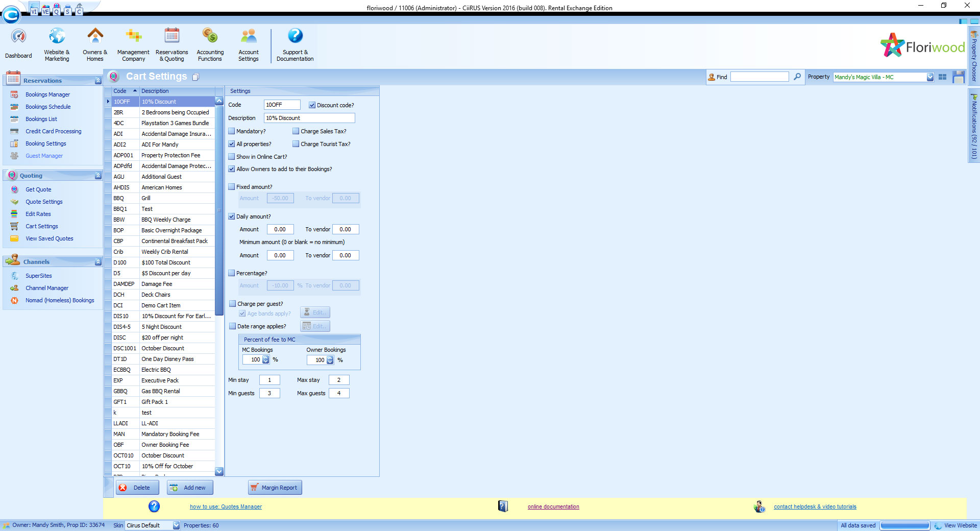Toggle the Daily amount checkbox
Screen dimensions: 980x531
coord(231,216)
